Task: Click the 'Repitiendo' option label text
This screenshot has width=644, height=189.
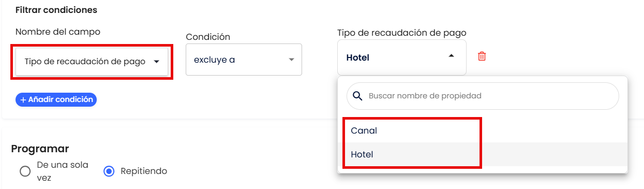Action: pyautogui.click(x=144, y=171)
